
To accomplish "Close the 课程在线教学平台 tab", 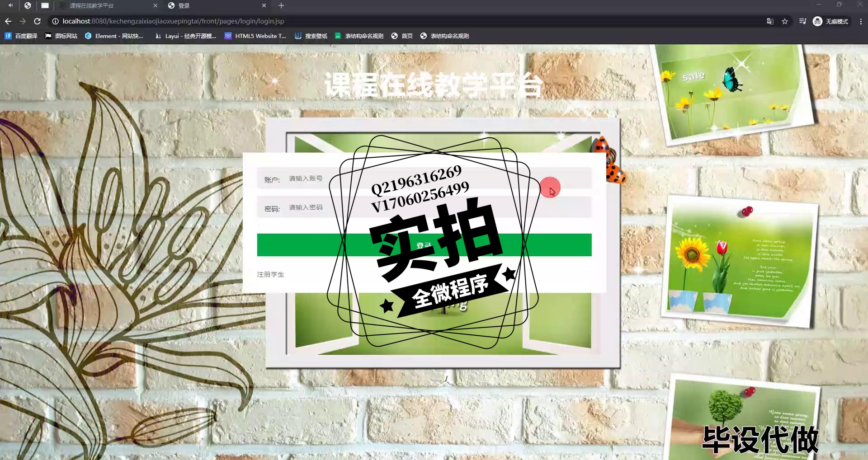I will coord(156,5).
